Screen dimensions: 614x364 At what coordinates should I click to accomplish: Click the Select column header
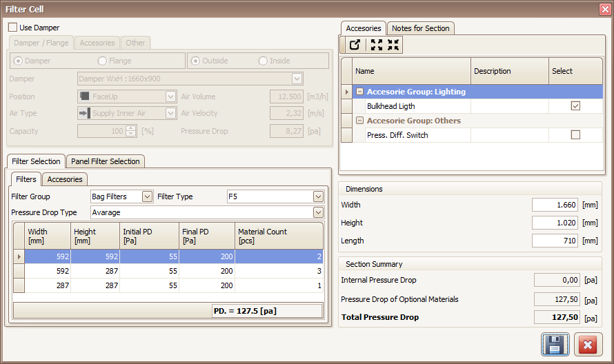(x=575, y=71)
